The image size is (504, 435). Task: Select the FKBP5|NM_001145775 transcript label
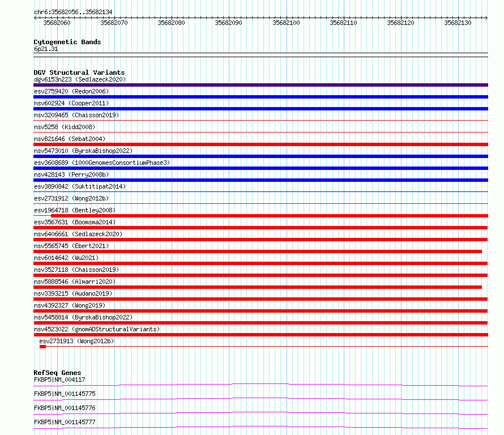(65, 394)
